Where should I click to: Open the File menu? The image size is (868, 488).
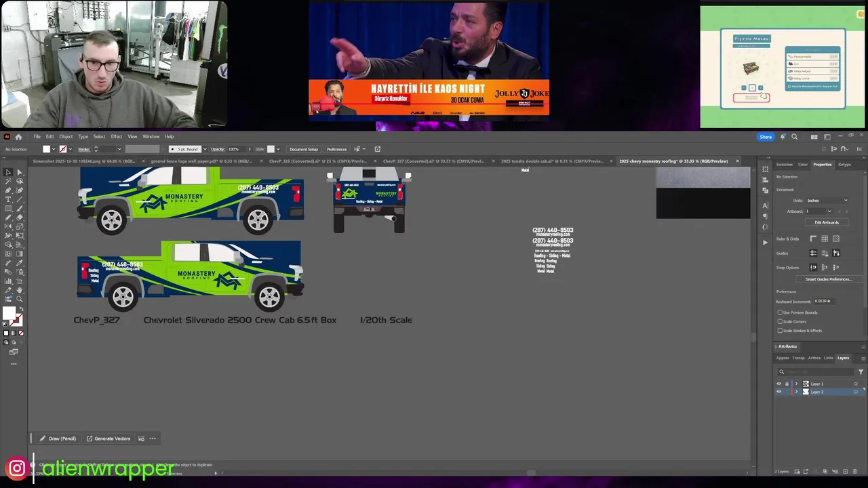coord(37,136)
